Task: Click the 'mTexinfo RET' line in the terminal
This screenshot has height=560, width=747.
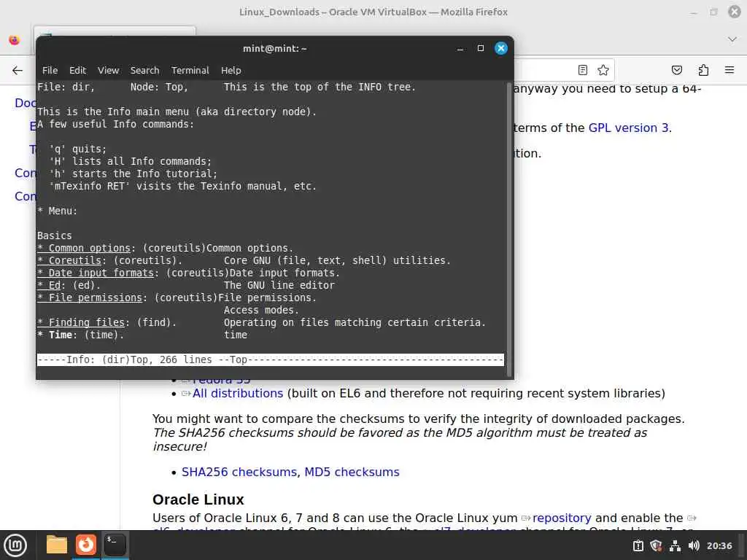Action: point(182,186)
